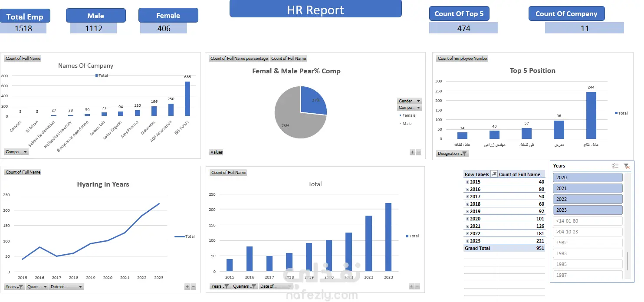Toggle the 2022 item in the Years slicer

tap(588, 199)
